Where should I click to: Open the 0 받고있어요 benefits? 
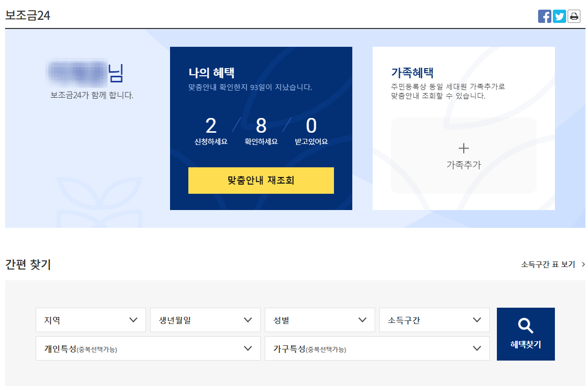311,131
